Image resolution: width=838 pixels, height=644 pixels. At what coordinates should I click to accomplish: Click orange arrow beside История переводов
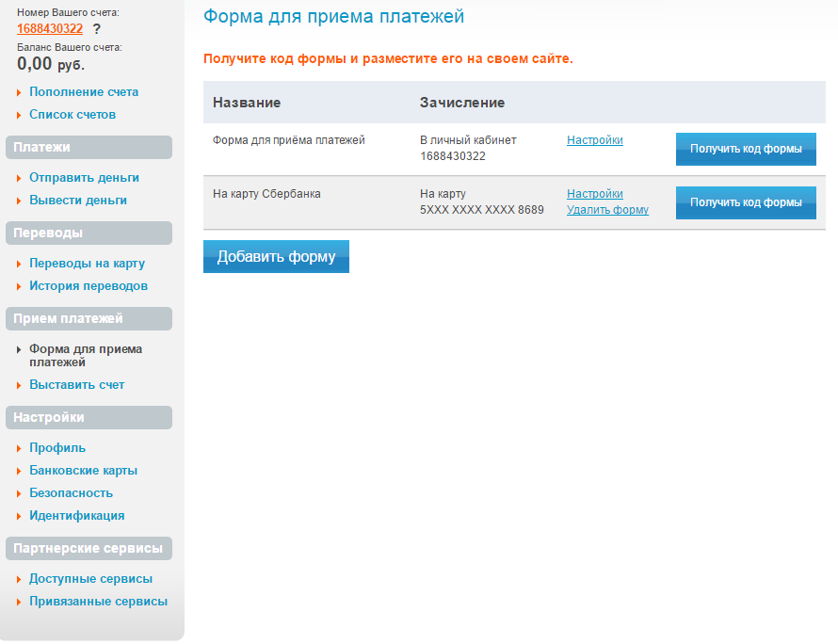(x=19, y=286)
